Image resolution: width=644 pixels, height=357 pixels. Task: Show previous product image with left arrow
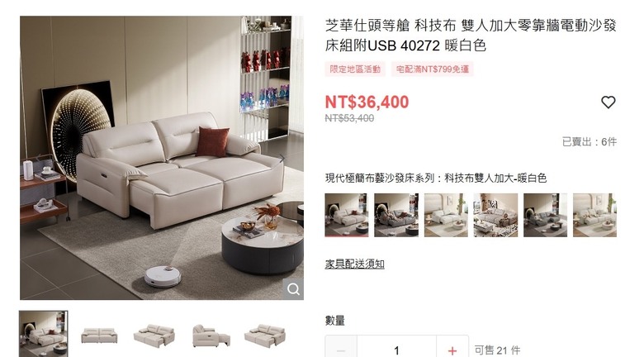click(x=39, y=158)
